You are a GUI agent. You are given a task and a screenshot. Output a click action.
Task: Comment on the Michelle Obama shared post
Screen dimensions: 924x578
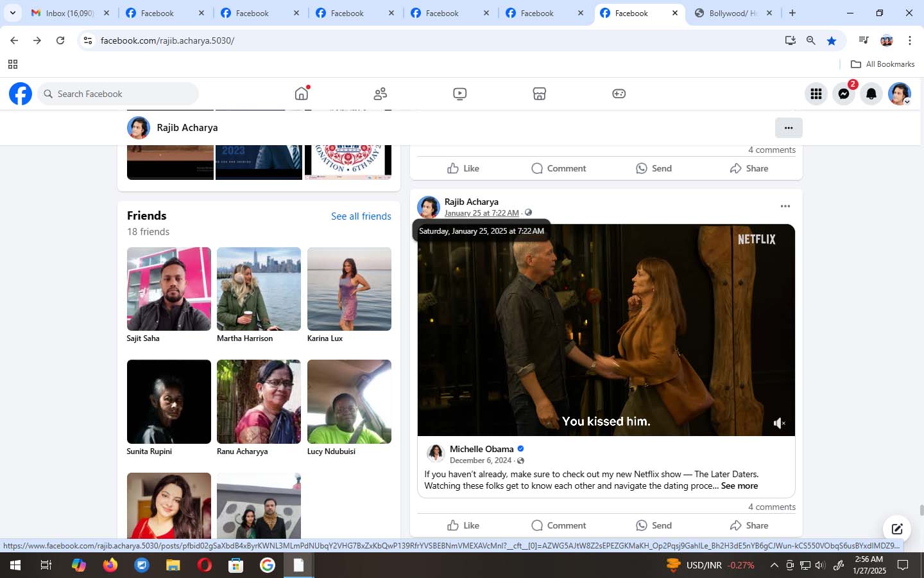559,525
